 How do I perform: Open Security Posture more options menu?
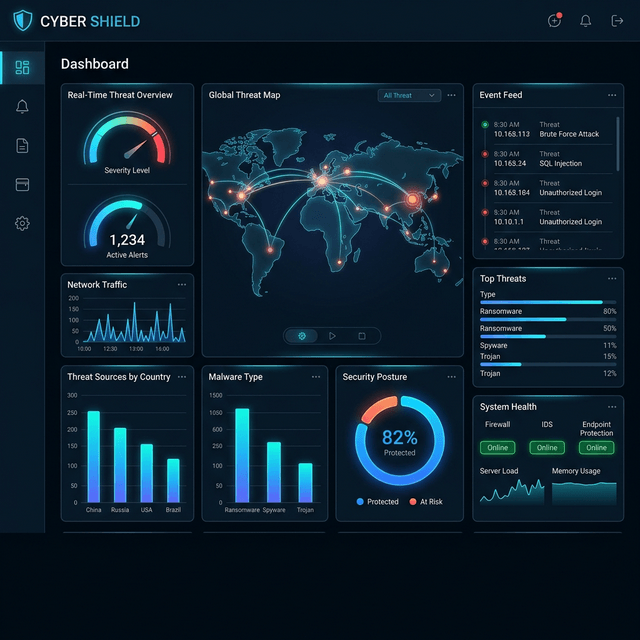(451, 377)
